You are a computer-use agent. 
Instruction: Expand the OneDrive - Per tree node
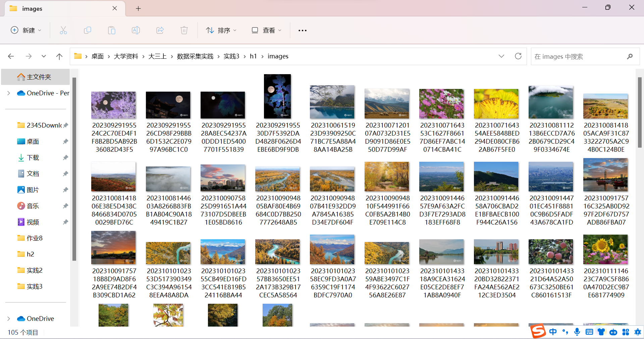[9, 93]
